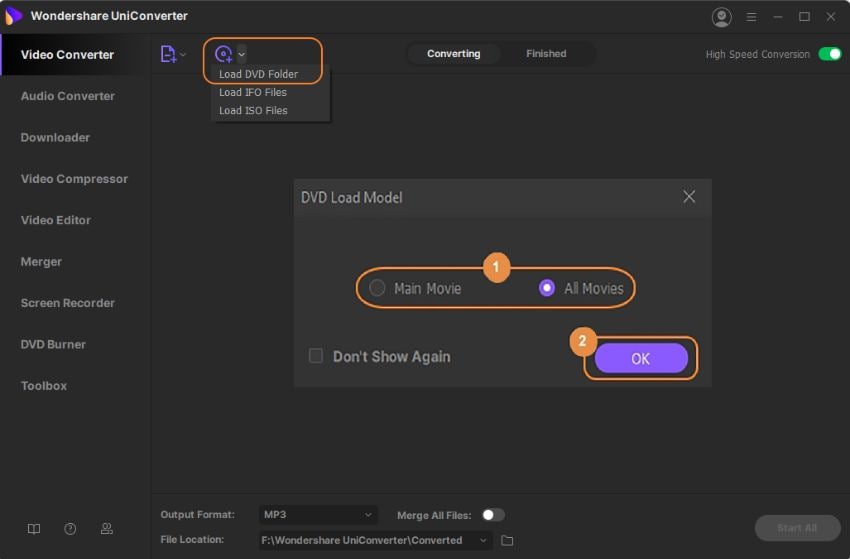Click the OK button in dialog
Viewport: 850px width, 559px height.
[x=641, y=358]
